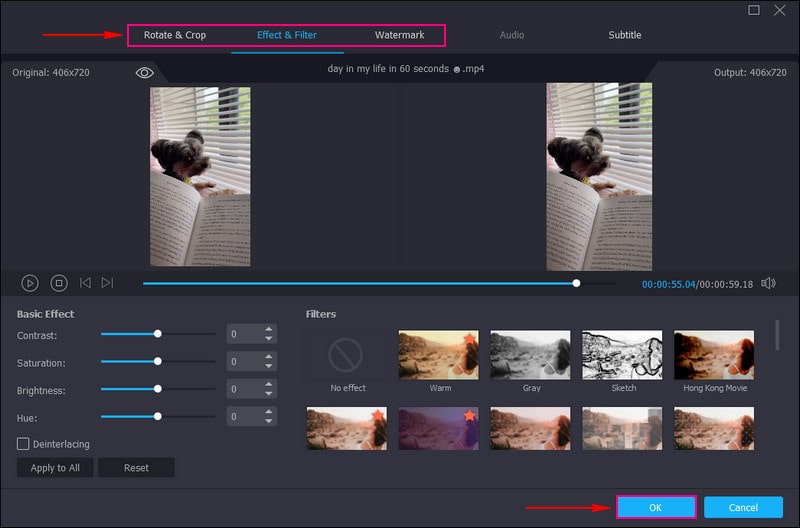The image size is (800, 528).
Task: Click the Brightness slider handle
Action: click(157, 388)
